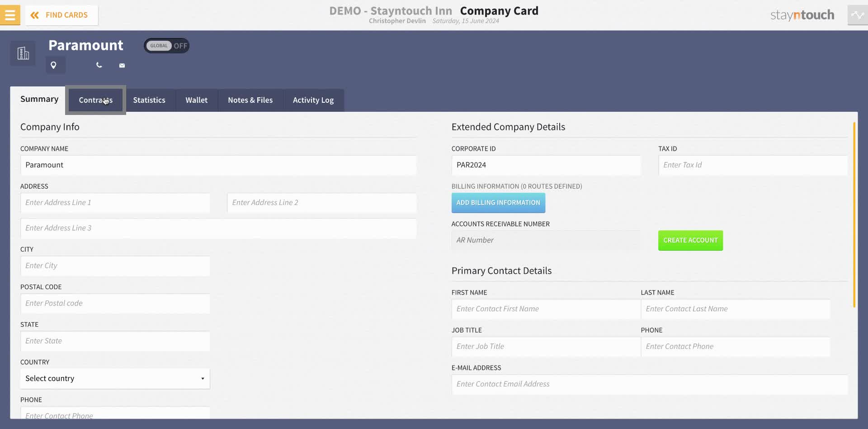Click the Company Info heading
Viewport: 868px width, 429px height.
50,127
